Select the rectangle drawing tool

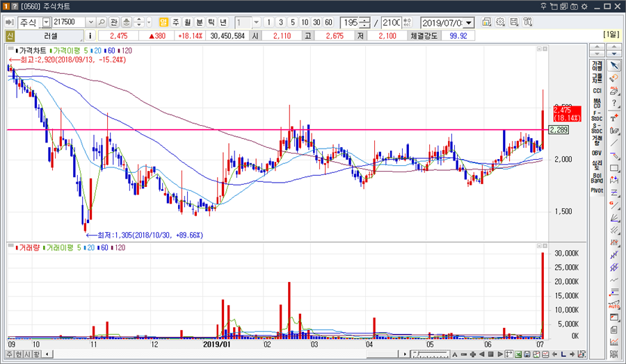point(614,168)
